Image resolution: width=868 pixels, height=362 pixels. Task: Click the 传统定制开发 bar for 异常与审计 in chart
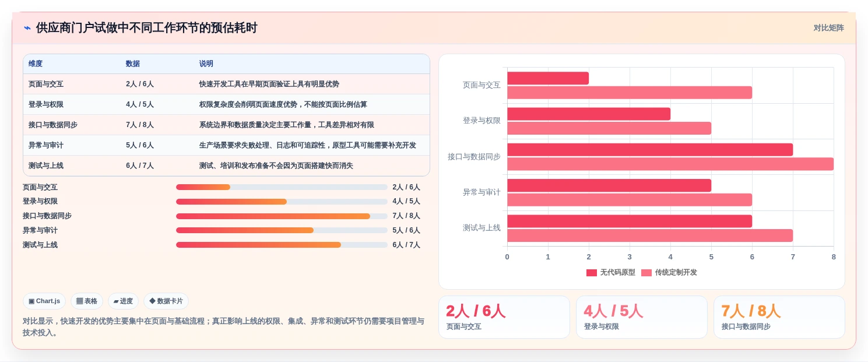630,200
